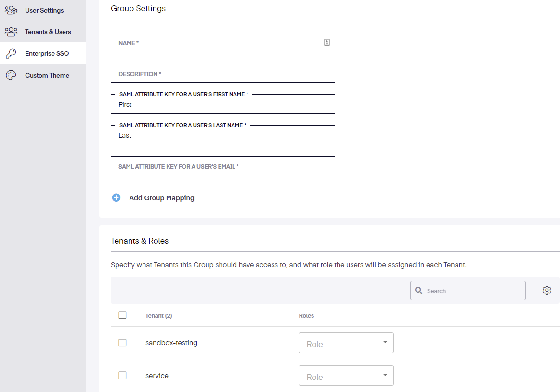Viewport: 560px width, 392px height.
Task: Check the sandbox-testing tenant checkbox
Action: tap(122, 342)
